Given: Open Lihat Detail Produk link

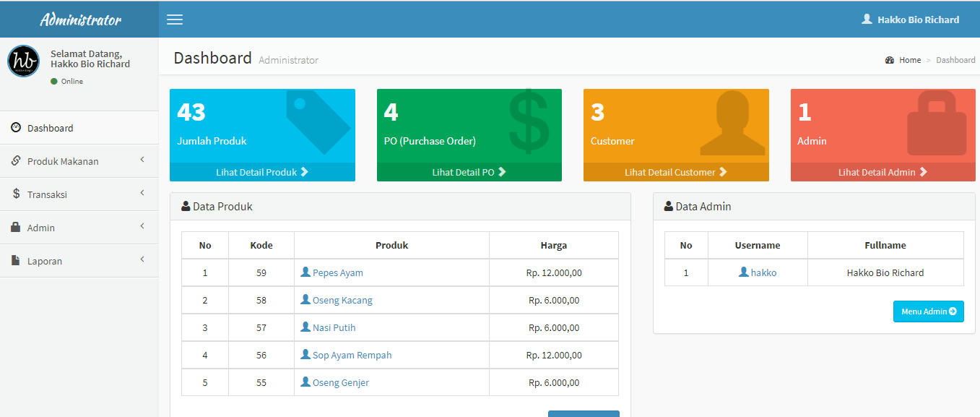Looking at the screenshot, I should [262, 172].
